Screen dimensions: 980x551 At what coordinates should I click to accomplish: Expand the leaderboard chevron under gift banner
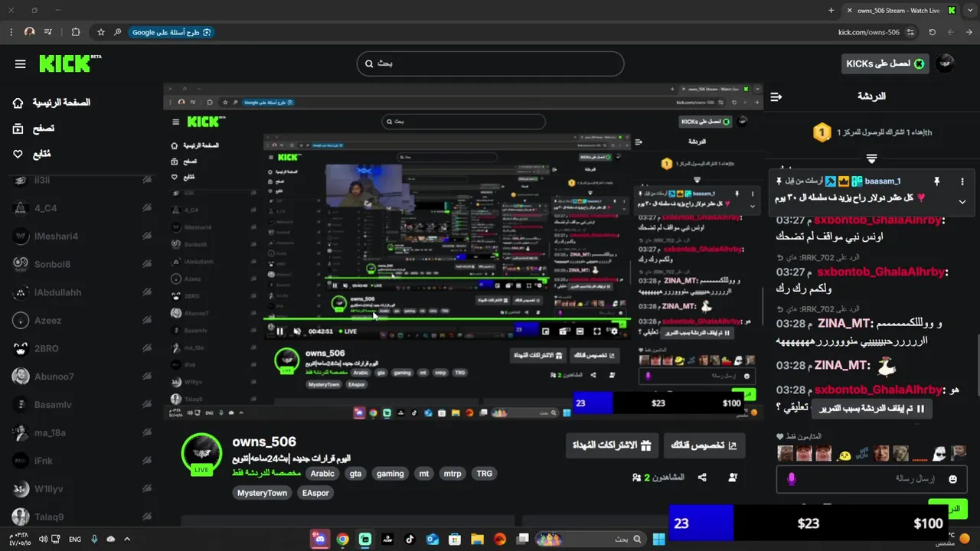click(871, 158)
